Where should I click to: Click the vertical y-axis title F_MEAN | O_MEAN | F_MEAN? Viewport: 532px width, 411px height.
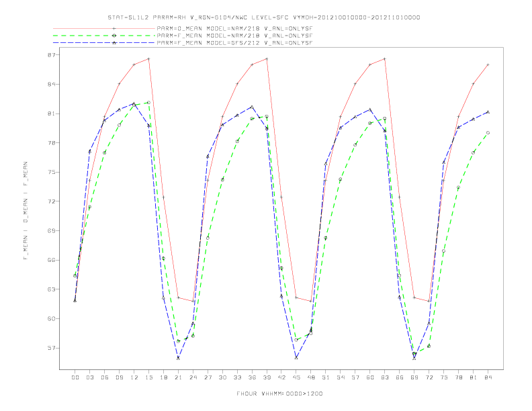[26, 211]
